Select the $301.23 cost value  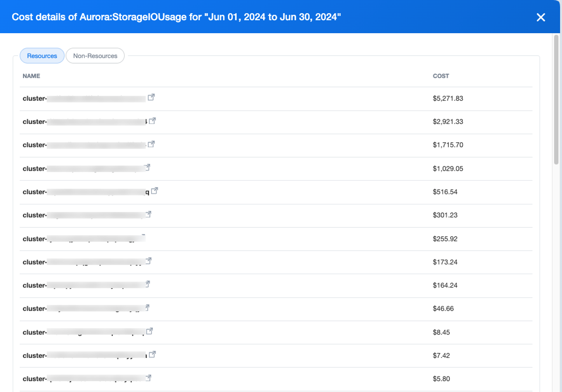[x=445, y=215]
